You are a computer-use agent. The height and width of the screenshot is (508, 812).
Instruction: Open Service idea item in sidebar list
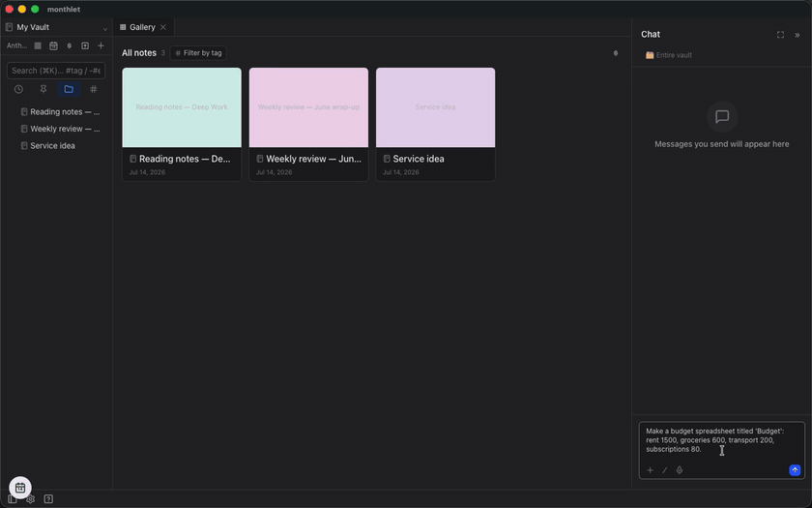[47, 146]
